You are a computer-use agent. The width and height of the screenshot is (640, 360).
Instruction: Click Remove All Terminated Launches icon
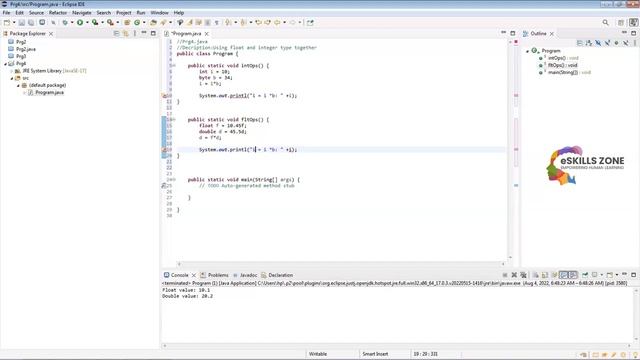[524, 275]
